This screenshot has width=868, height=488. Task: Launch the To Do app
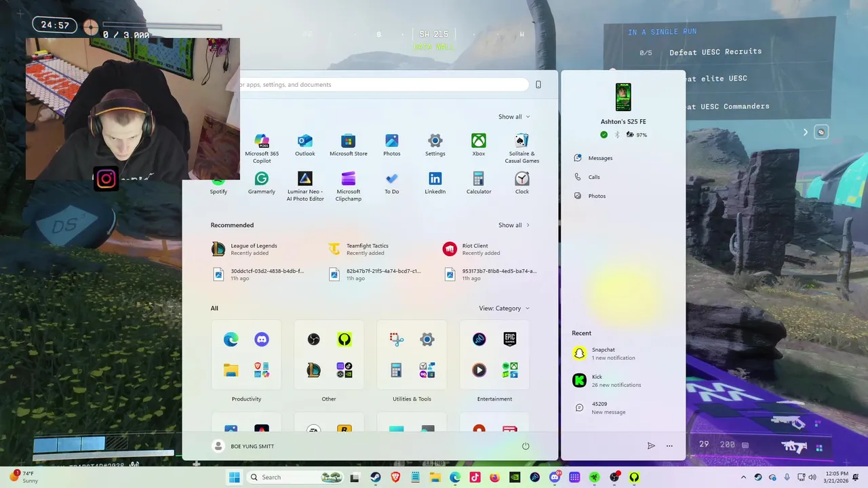pyautogui.click(x=392, y=183)
